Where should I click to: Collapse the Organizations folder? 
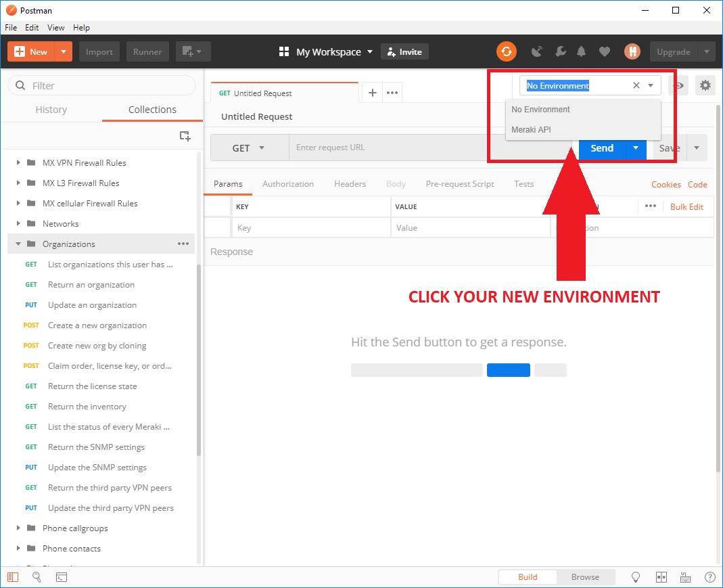(x=18, y=244)
